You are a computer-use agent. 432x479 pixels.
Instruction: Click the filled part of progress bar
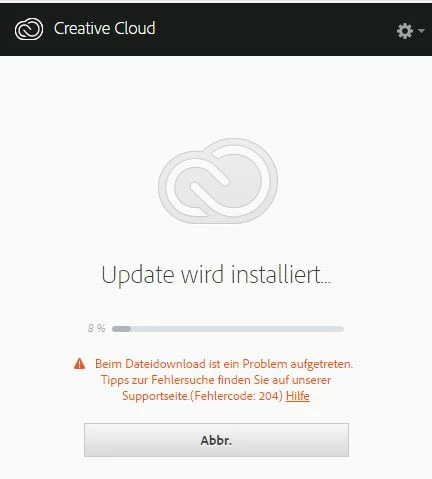(x=121, y=329)
